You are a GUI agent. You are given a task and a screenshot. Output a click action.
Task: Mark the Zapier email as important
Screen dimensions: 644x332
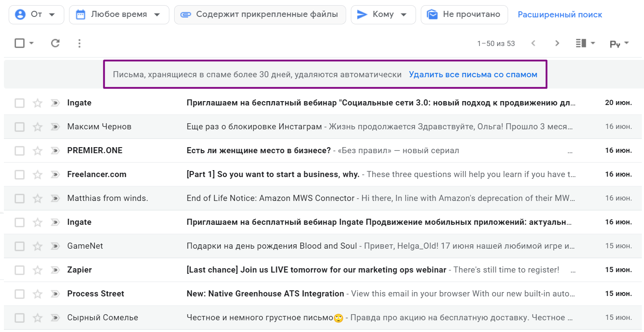click(55, 270)
